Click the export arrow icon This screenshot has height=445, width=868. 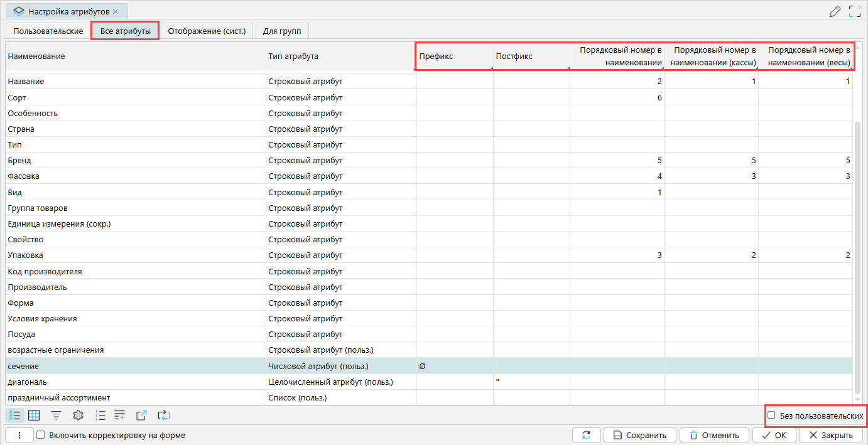[x=141, y=415]
